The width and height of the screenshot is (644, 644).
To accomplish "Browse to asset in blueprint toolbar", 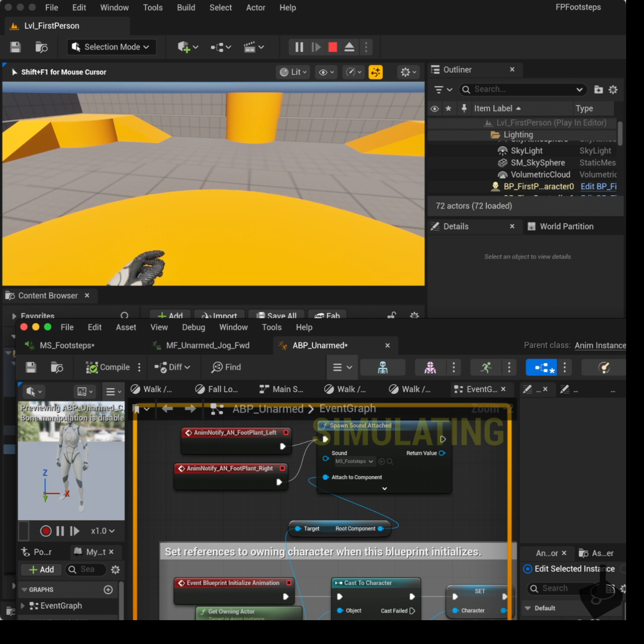I will [57, 367].
